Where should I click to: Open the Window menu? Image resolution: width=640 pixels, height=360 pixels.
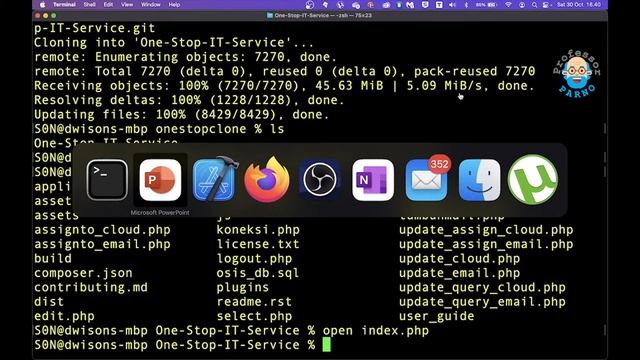151,5
